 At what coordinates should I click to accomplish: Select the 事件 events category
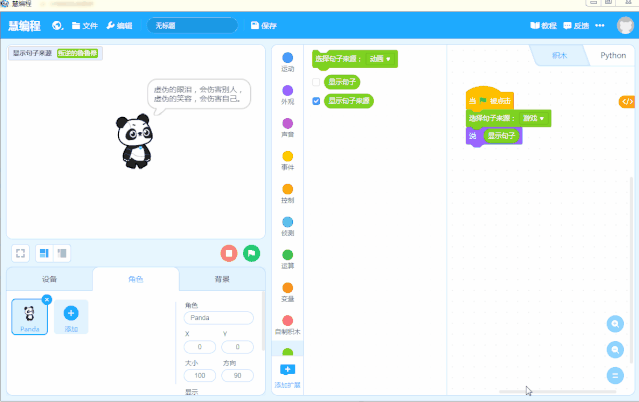(287, 161)
